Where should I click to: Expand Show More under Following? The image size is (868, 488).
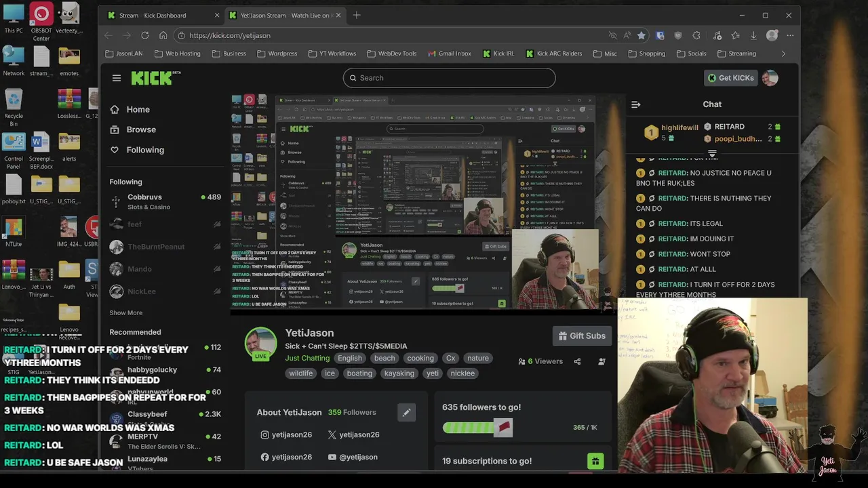click(x=126, y=312)
